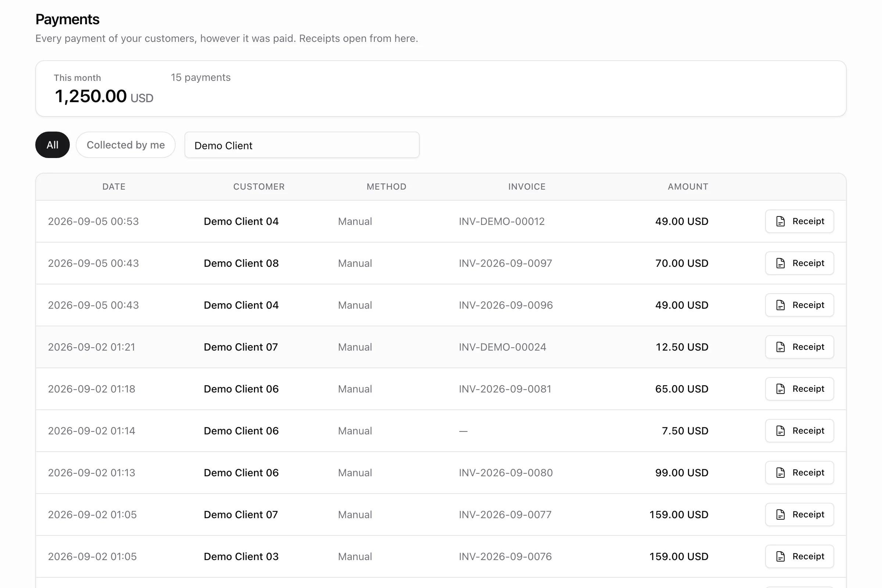This screenshot has height=588, width=882.
Task: Click invoice number INV-DEMO-00012
Action: pyautogui.click(x=502, y=221)
